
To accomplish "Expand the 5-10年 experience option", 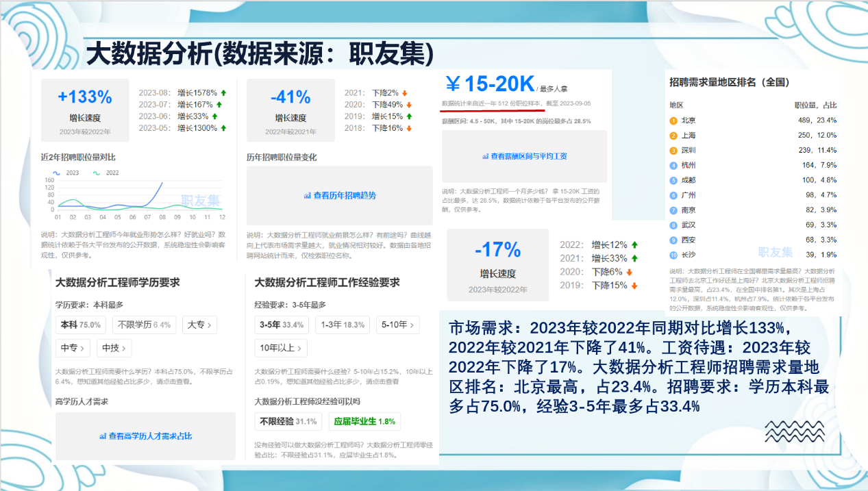I will [x=398, y=325].
